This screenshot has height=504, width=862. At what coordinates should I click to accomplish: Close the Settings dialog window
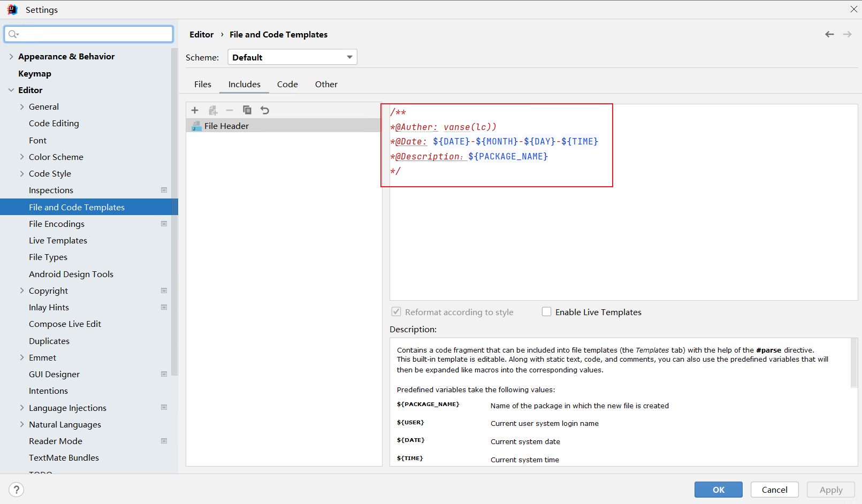tap(854, 9)
